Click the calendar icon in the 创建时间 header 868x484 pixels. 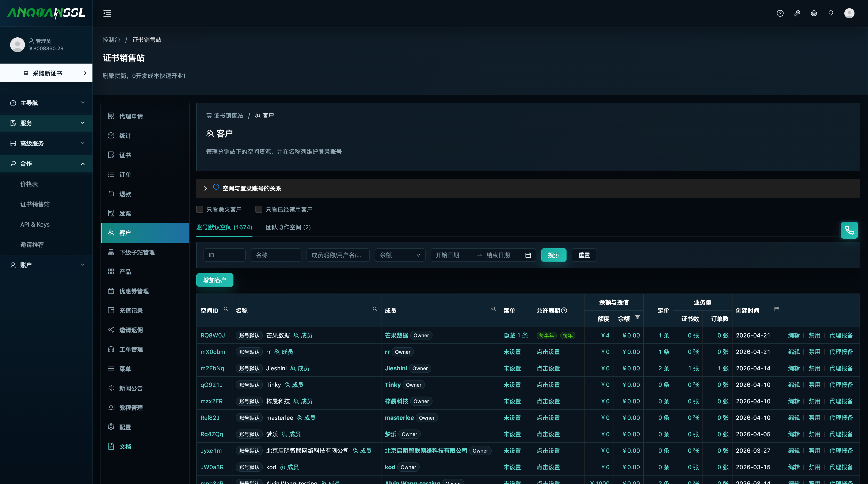(x=777, y=309)
